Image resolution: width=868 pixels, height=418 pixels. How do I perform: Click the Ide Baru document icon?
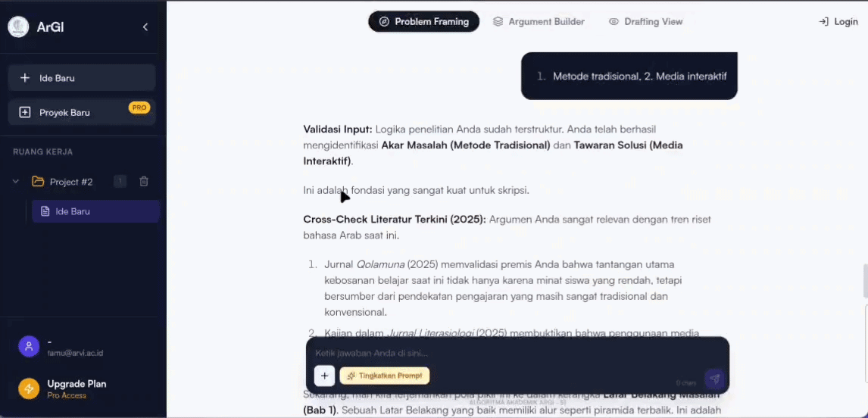(45, 211)
